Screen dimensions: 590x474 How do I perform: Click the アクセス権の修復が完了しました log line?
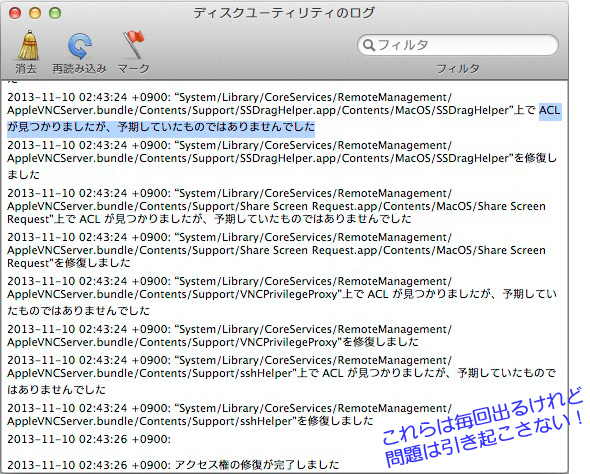[x=173, y=465]
